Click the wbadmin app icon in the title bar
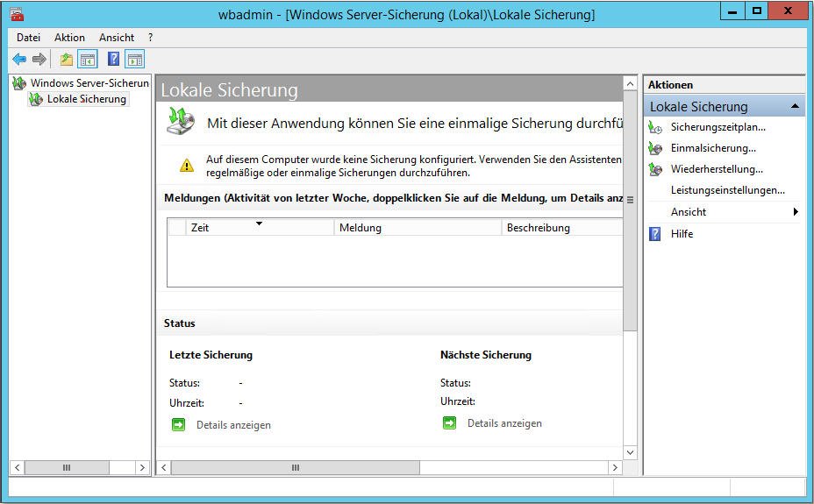The width and height of the screenshot is (814, 504). pyautogui.click(x=17, y=13)
